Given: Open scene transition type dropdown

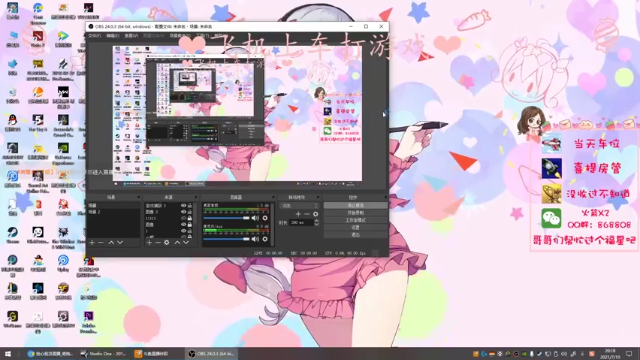Looking at the screenshot, I should click(x=299, y=206).
